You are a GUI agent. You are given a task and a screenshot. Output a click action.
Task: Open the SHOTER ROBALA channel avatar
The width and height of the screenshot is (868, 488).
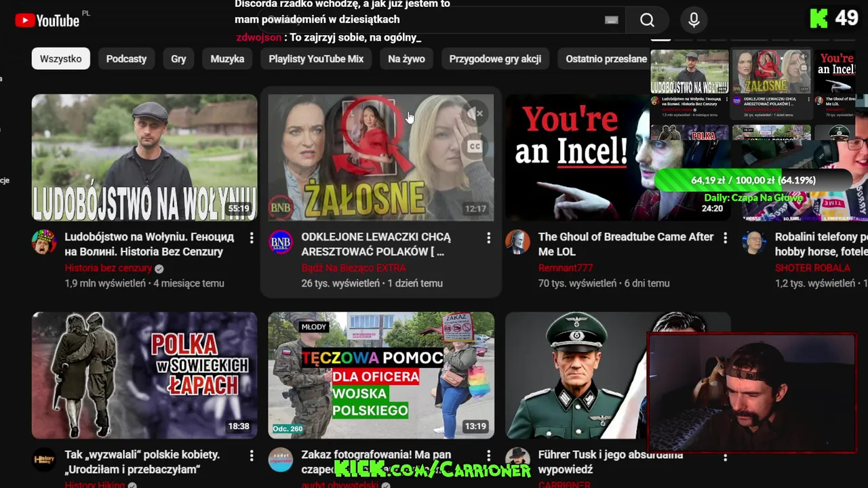[754, 242]
